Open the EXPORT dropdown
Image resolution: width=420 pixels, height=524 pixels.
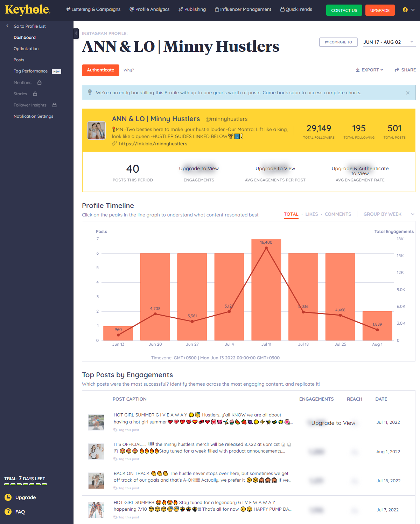coord(370,70)
